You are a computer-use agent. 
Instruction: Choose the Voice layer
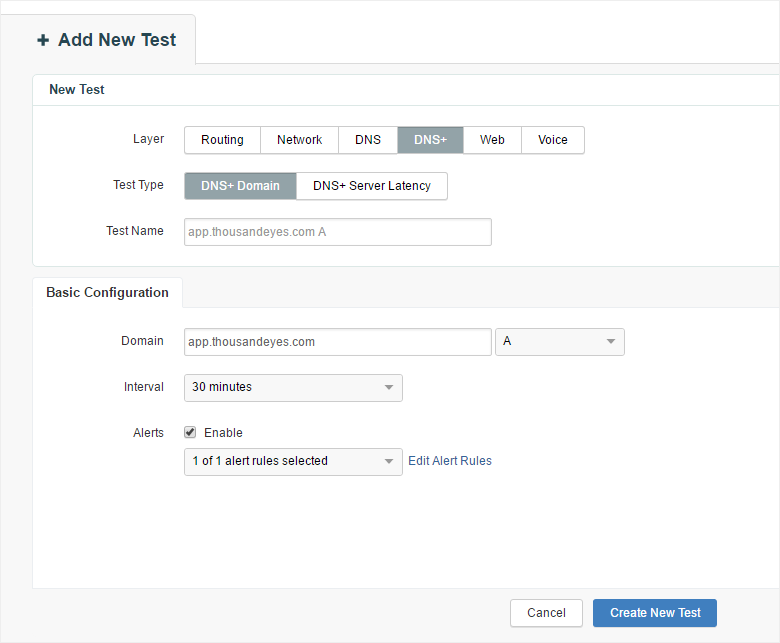[552, 140]
